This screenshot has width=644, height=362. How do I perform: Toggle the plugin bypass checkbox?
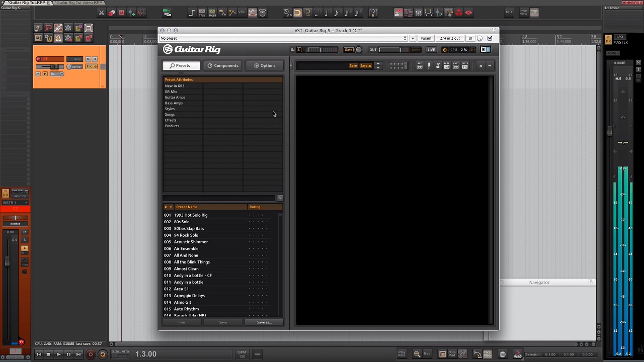490,38
